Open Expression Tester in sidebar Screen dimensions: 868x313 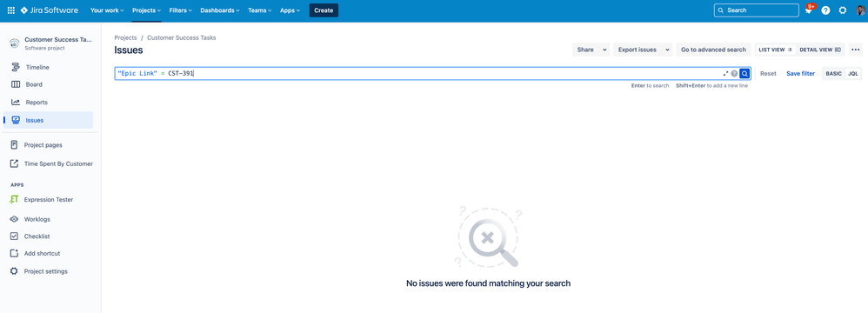click(48, 200)
